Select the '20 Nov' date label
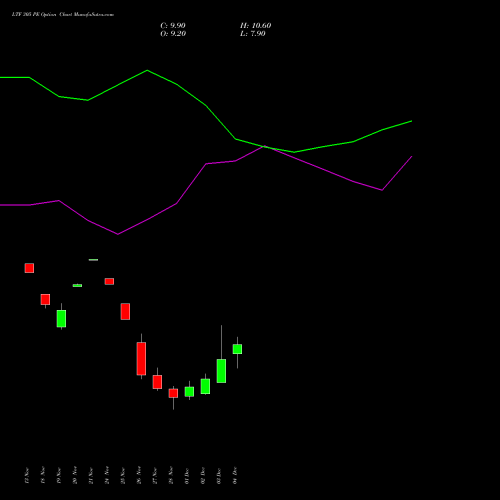The height and width of the screenshot is (500, 500). 75,475
